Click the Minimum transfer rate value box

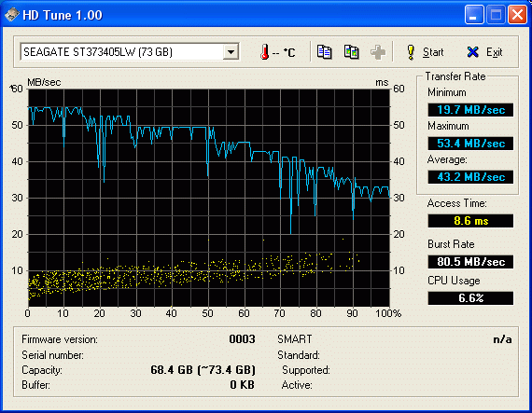click(470, 110)
